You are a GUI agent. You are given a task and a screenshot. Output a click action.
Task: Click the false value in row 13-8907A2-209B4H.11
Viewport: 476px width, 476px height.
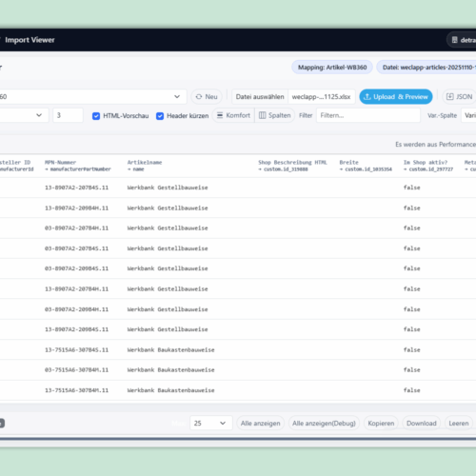[412, 208]
